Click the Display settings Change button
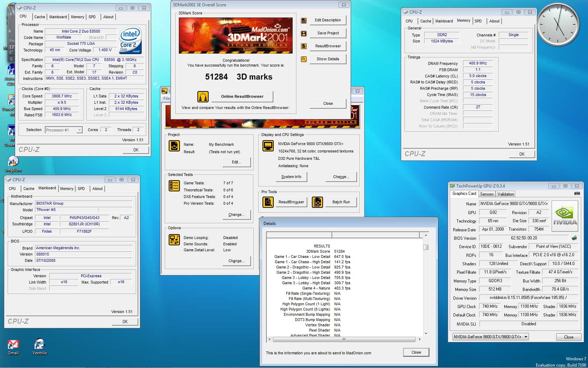 (x=341, y=177)
